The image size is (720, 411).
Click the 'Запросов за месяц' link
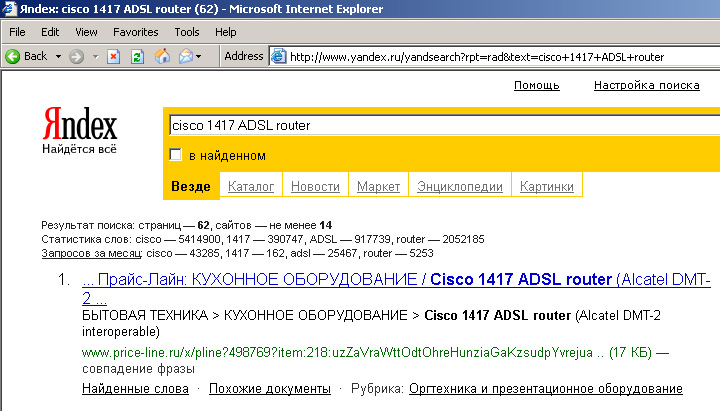point(92,253)
